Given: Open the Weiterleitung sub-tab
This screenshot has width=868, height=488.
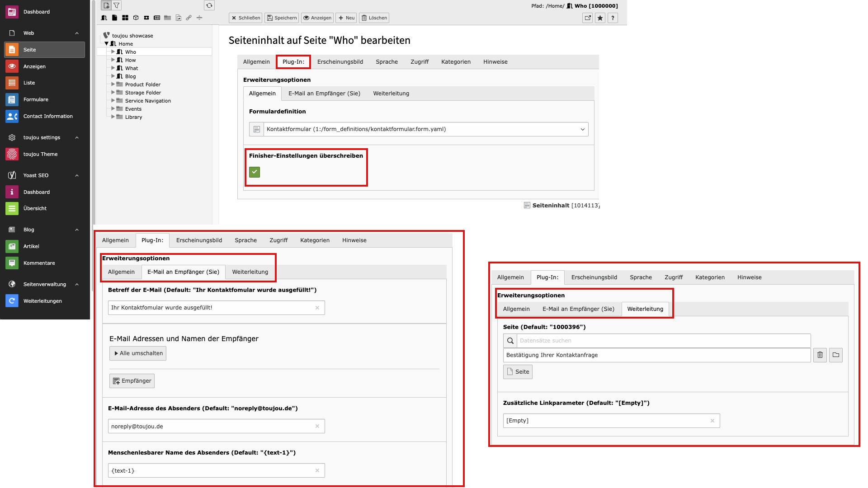Looking at the screenshot, I should (x=391, y=94).
